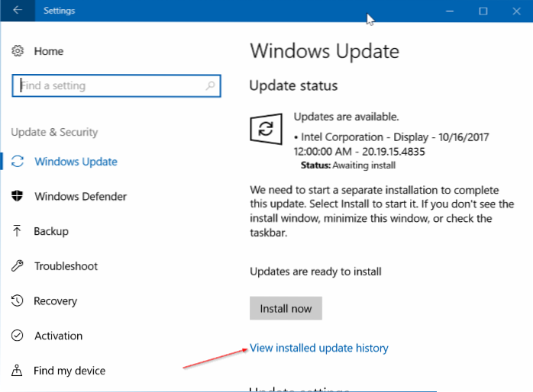Minimize the Settings window
Viewport: 533px width, 392px height.
pos(447,11)
